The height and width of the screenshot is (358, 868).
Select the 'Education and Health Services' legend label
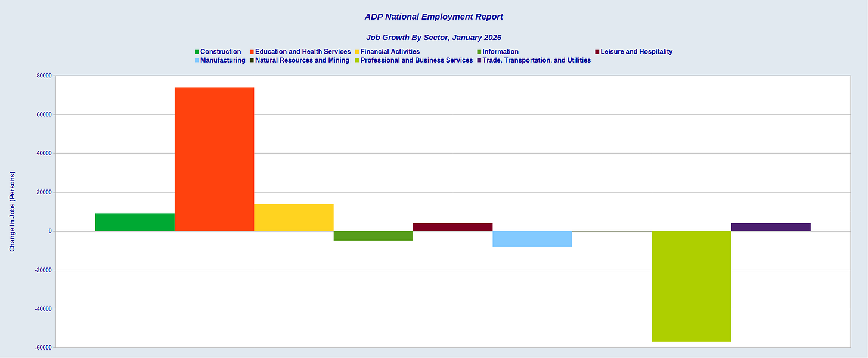pyautogui.click(x=303, y=52)
